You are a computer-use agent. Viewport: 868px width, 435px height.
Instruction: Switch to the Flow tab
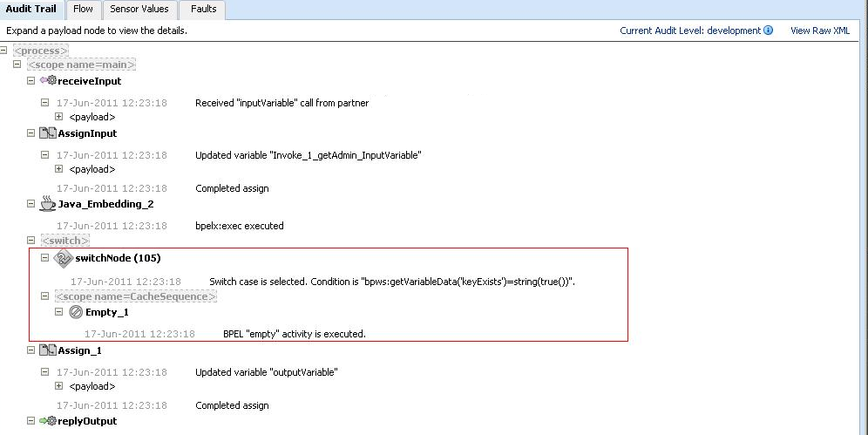coord(83,10)
